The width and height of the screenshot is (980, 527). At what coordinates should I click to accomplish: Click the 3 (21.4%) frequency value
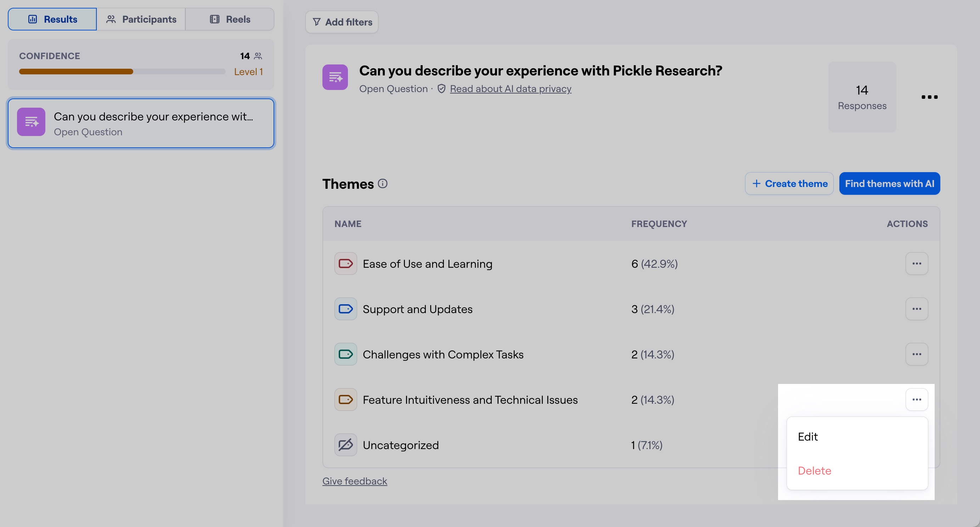click(653, 309)
